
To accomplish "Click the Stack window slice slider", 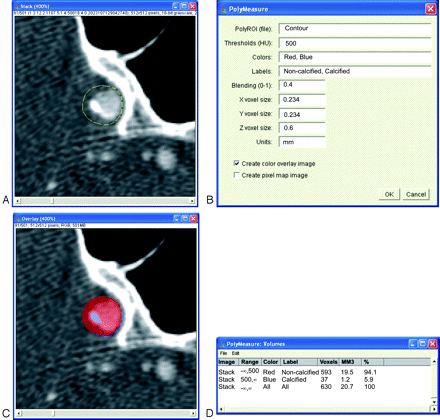I will [x=52, y=201].
